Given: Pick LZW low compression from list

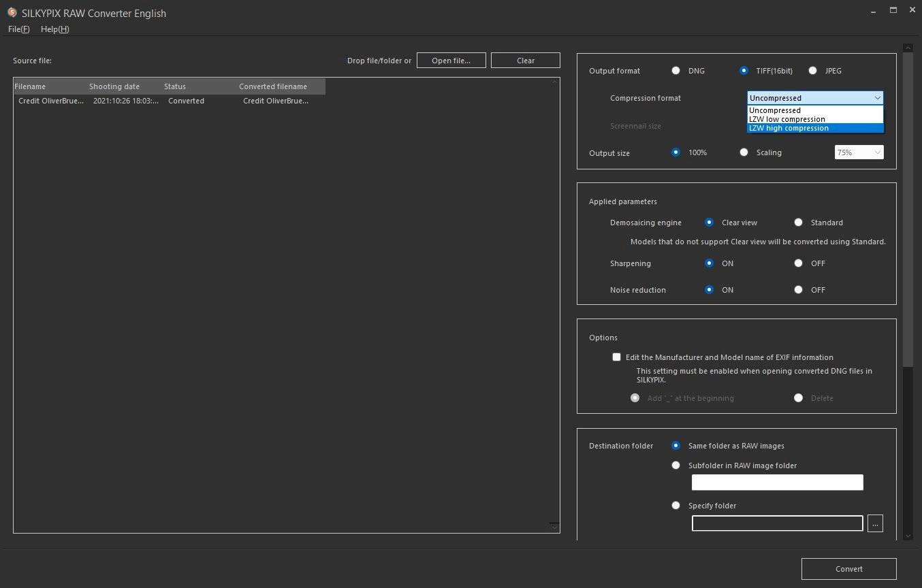Looking at the screenshot, I should click(815, 119).
